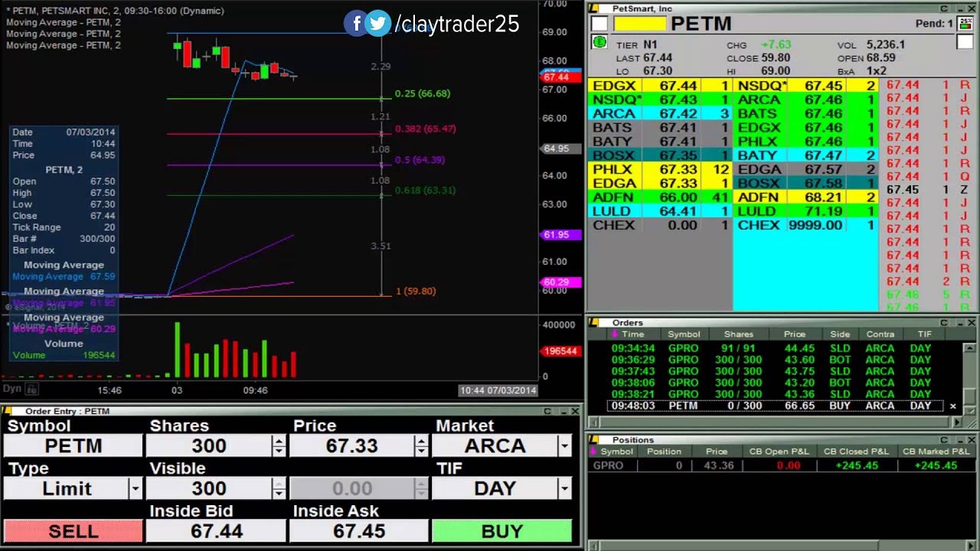Click the small icon beside Dyn label
This screenshot has height=551, width=980.
click(31, 390)
